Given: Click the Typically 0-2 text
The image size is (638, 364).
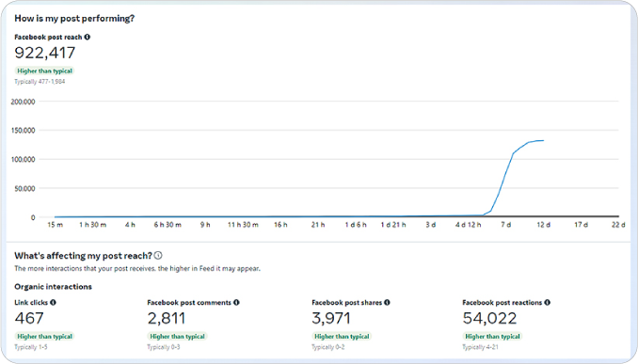Looking at the screenshot, I should coord(328,347).
